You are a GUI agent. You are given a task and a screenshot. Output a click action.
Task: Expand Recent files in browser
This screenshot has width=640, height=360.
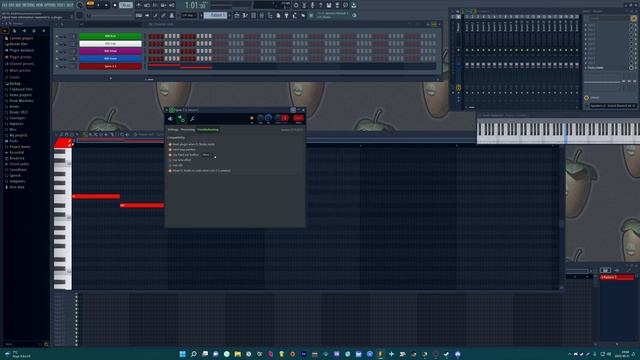[x=18, y=44]
